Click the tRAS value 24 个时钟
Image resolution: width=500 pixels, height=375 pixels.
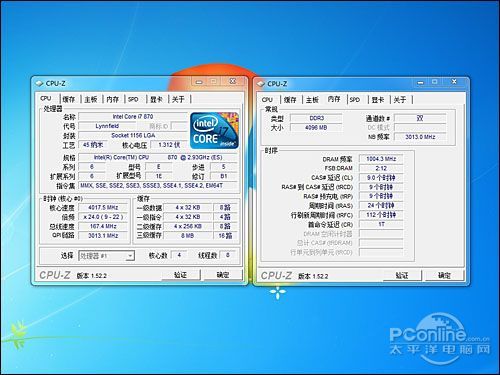(381, 205)
